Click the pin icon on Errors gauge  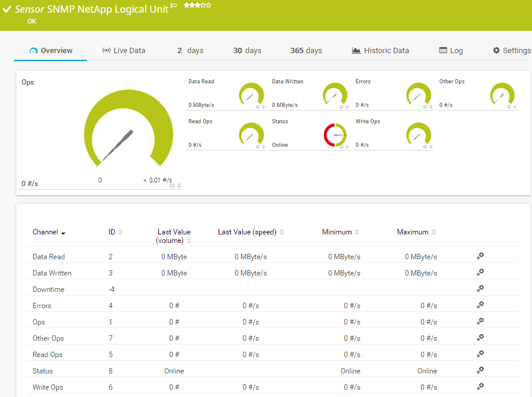pyautogui.click(x=431, y=107)
